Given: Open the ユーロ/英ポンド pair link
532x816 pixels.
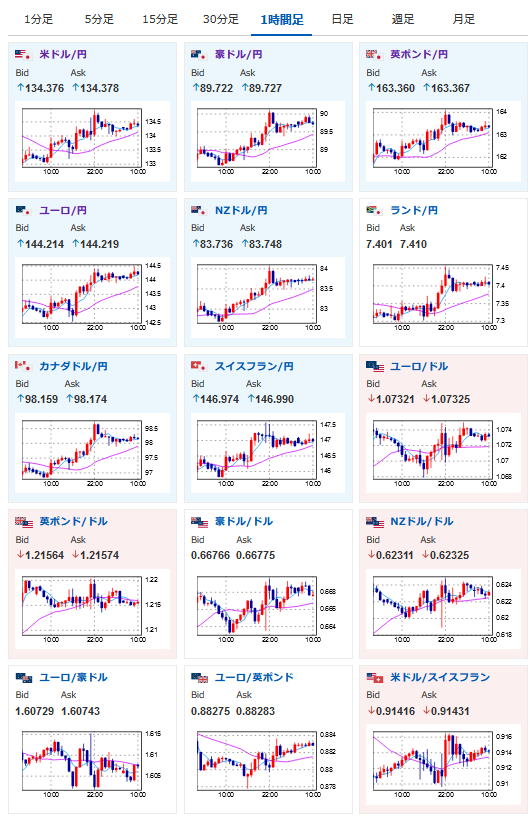Looking at the screenshot, I should click(254, 678).
